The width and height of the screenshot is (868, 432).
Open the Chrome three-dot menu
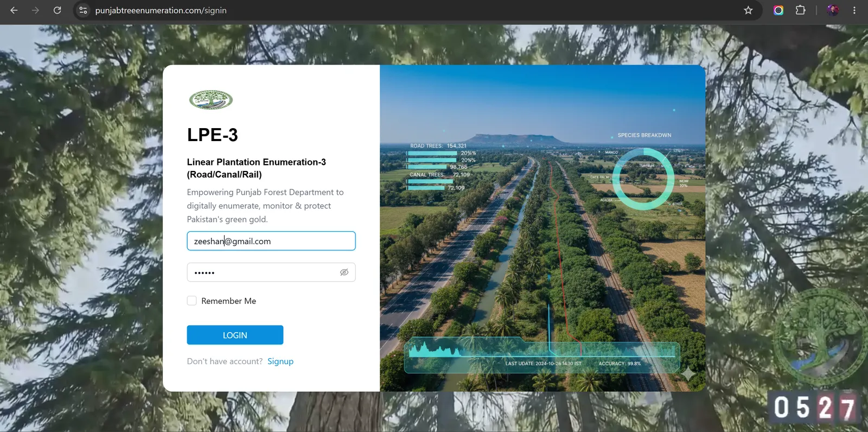click(x=854, y=10)
